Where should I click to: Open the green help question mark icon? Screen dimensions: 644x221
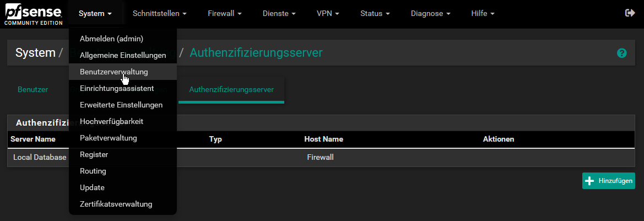point(622,53)
